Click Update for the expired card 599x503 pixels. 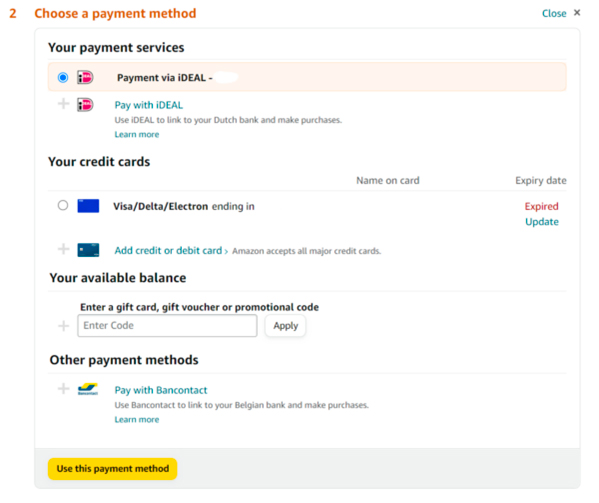click(x=542, y=222)
